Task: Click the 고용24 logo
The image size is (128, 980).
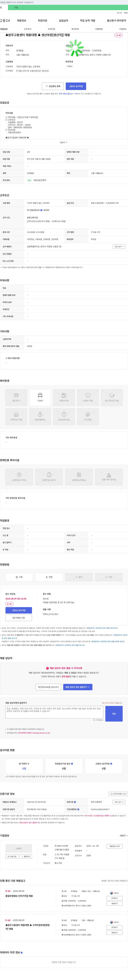Action: tap(5, 21)
